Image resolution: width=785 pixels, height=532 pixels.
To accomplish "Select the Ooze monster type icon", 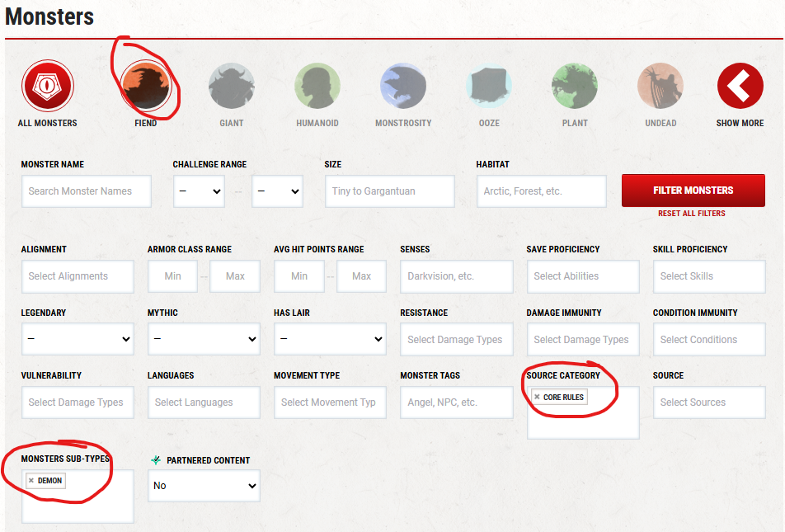I will click(x=489, y=87).
